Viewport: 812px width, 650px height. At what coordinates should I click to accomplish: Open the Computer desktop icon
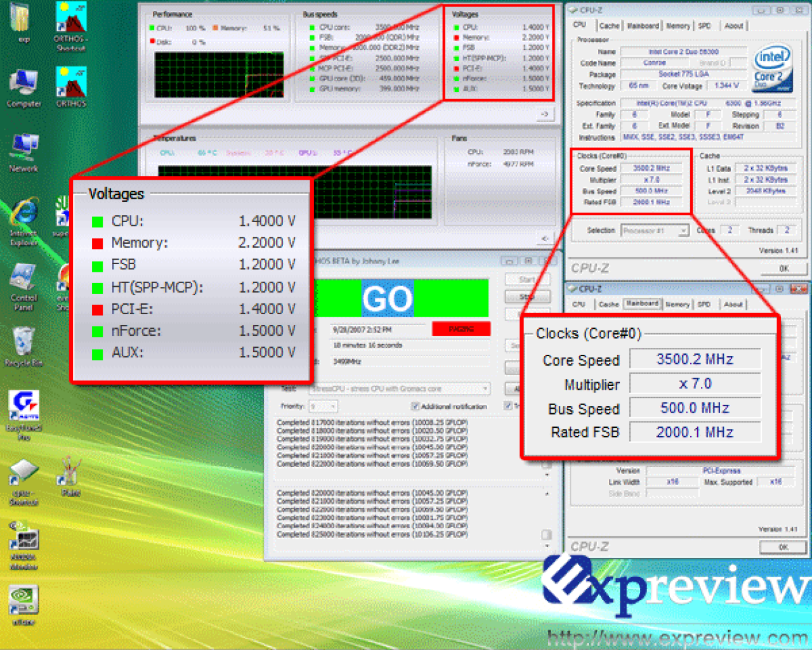[x=23, y=86]
